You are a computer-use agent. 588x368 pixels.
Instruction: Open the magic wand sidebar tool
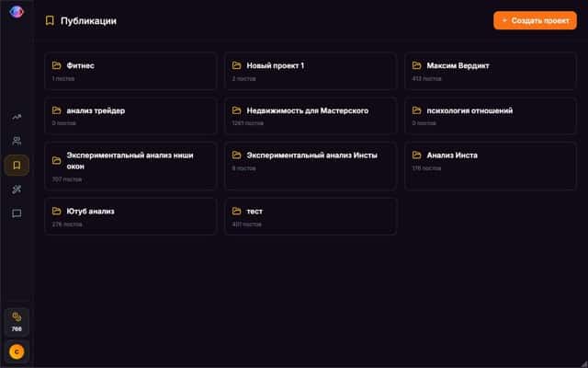[x=17, y=190]
